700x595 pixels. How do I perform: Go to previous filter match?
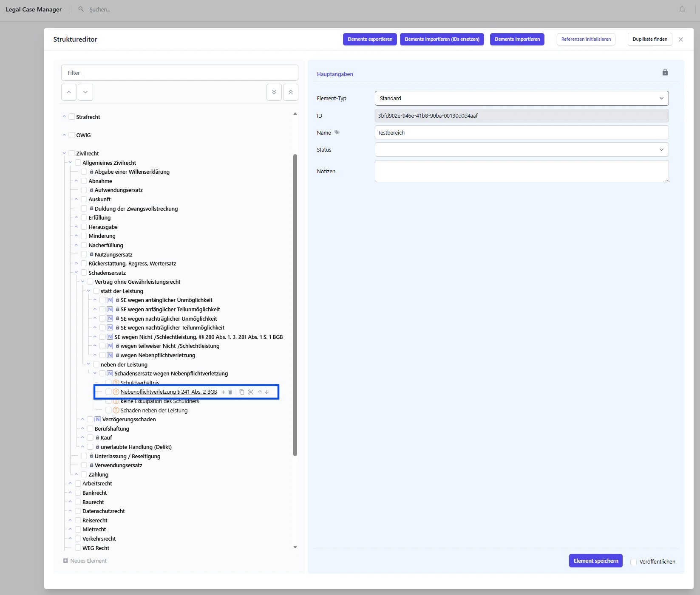tap(69, 92)
